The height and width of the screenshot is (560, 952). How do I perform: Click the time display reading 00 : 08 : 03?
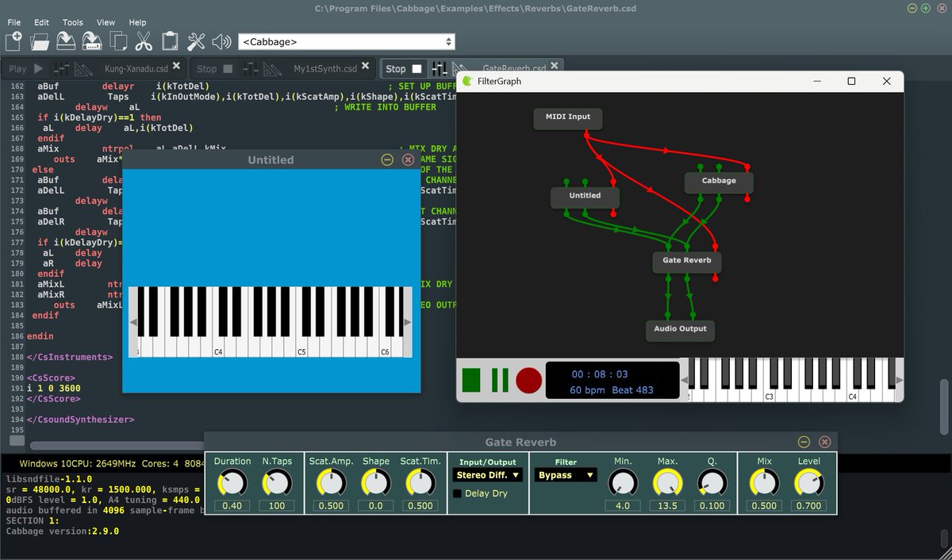coord(600,374)
